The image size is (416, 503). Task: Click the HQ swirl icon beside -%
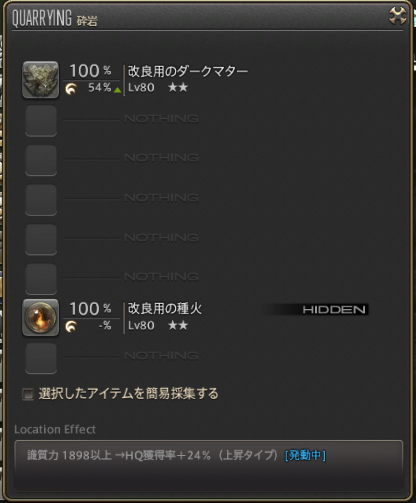[71, 326]
